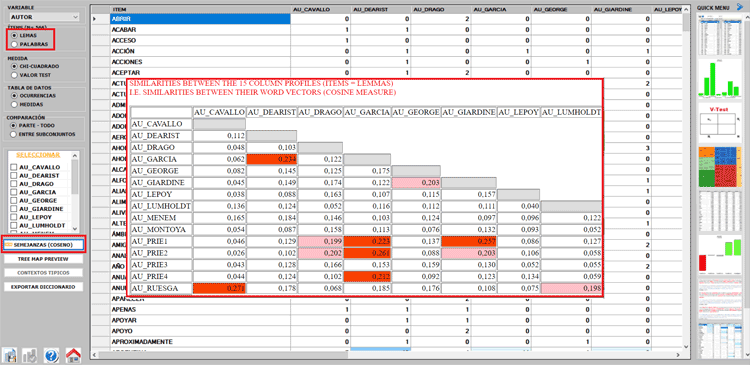This screenshot has height=365, width=750.
Task: Click the SELECCIONAR link above the author list
Action: coord(38,155)
